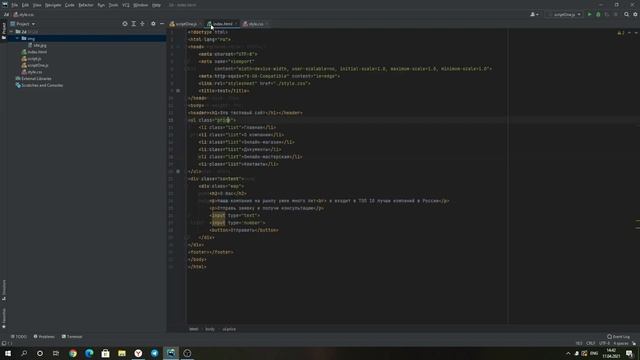Open the Tools menu

pos(113,5)
